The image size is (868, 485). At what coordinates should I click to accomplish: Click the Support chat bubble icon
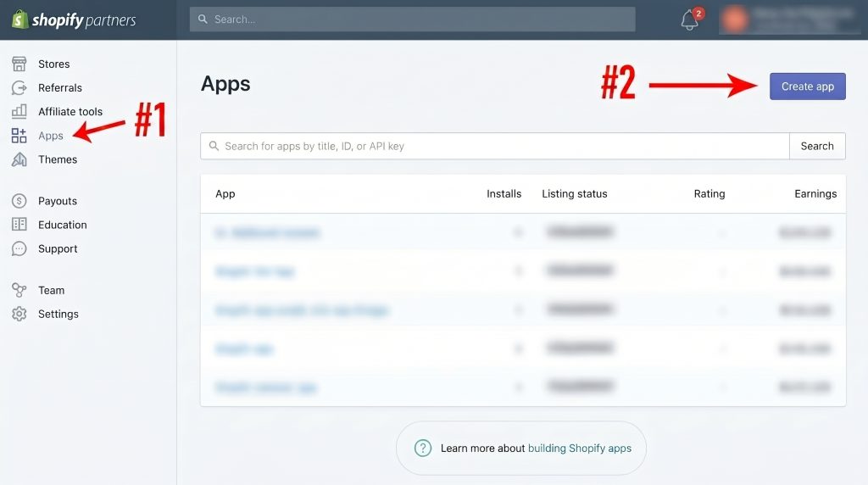19,248
